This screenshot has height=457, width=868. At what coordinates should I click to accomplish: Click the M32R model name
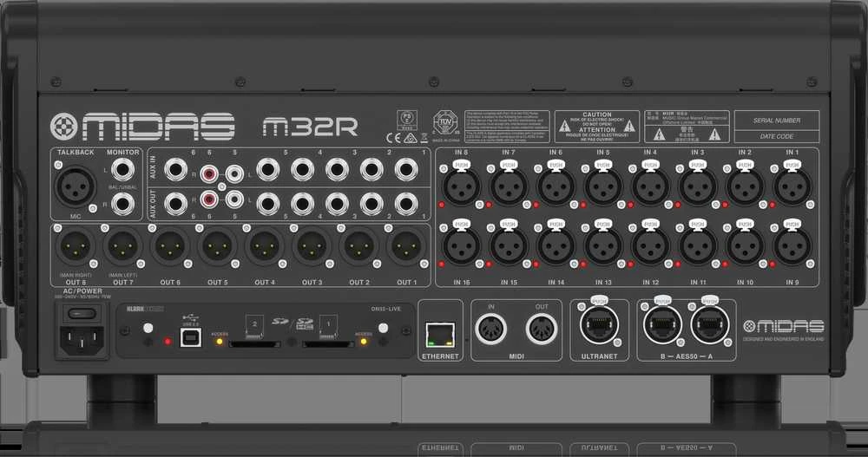point(310,127)
